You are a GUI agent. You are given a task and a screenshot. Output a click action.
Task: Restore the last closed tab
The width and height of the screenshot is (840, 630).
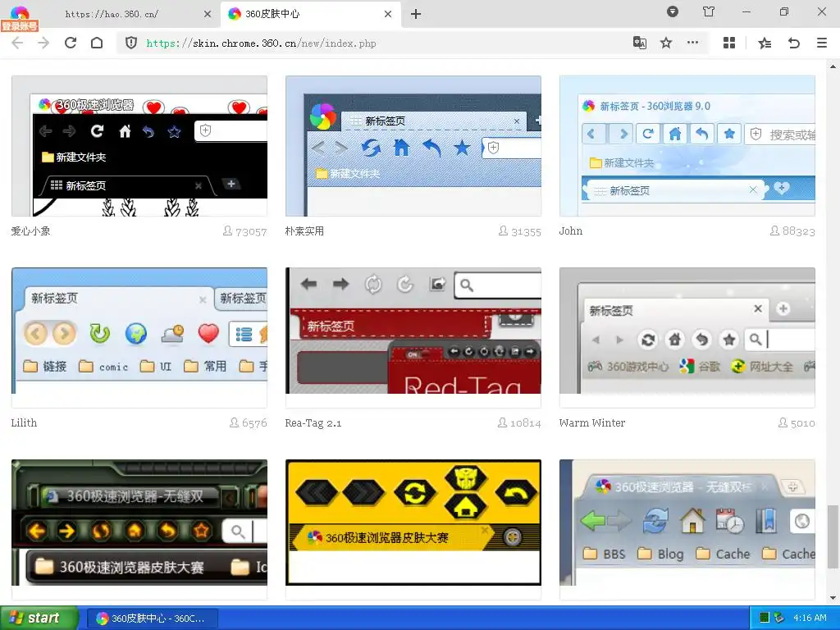794,43
